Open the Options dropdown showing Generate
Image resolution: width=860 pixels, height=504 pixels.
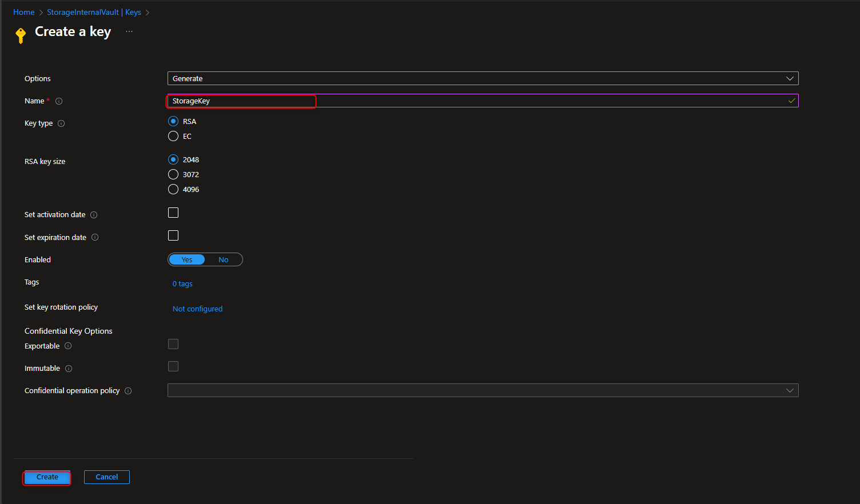click(791, 78)
